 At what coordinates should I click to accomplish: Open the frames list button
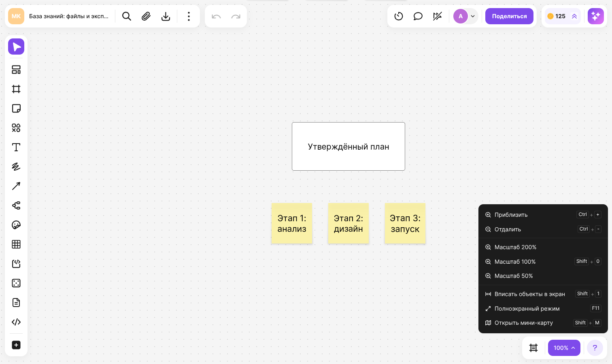pos(533,348)
